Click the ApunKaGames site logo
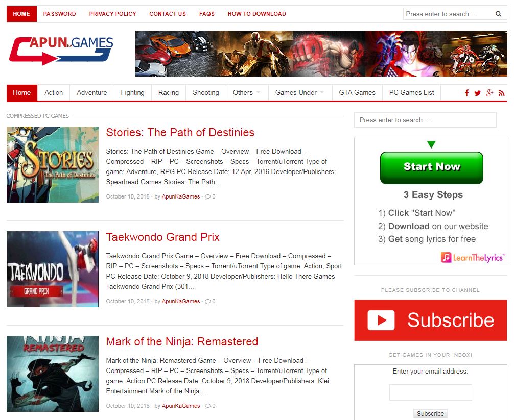This screenshot has width=514, height=420. [61, 51]
